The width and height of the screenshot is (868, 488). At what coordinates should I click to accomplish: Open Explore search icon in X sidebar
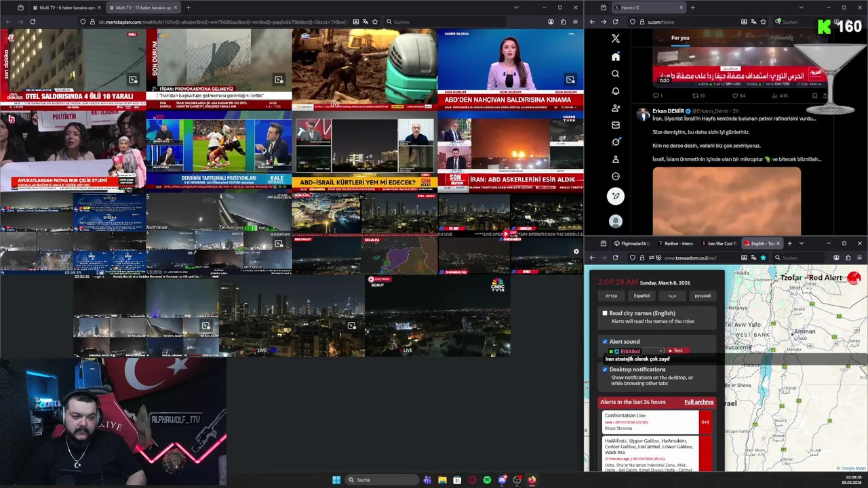(616, 73)
